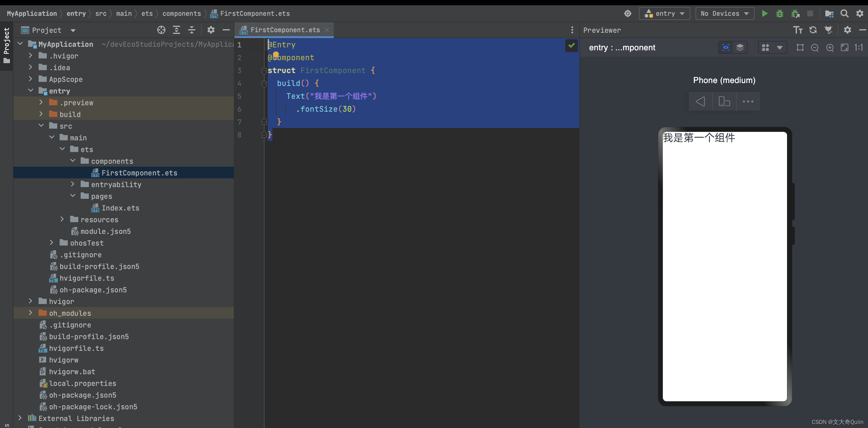This screenshot has height=428, width=868.
Task: Click Index.ets file in pages folder
Action: 120,208
